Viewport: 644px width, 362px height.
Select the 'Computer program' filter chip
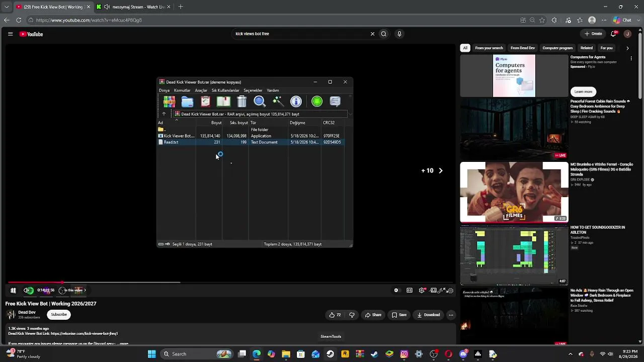coord(557,48)
